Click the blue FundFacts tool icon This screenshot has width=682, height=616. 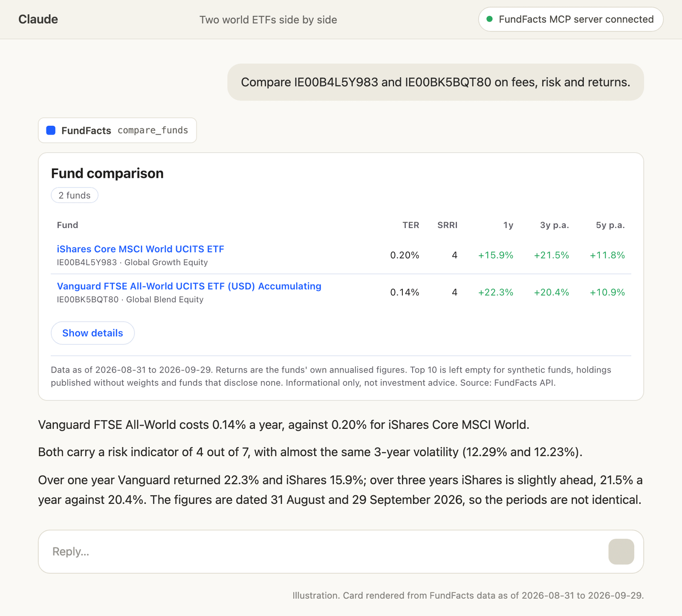click(51, 130)
